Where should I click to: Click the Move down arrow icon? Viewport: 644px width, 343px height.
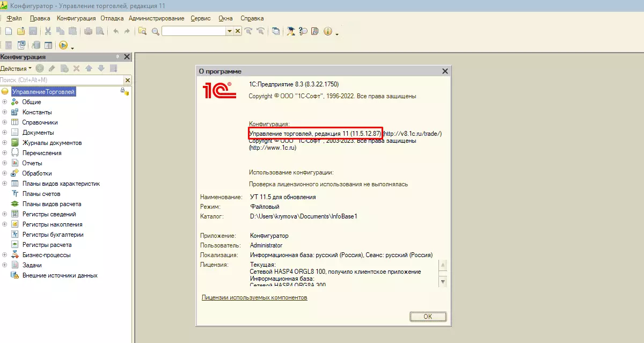coord(101,68)
